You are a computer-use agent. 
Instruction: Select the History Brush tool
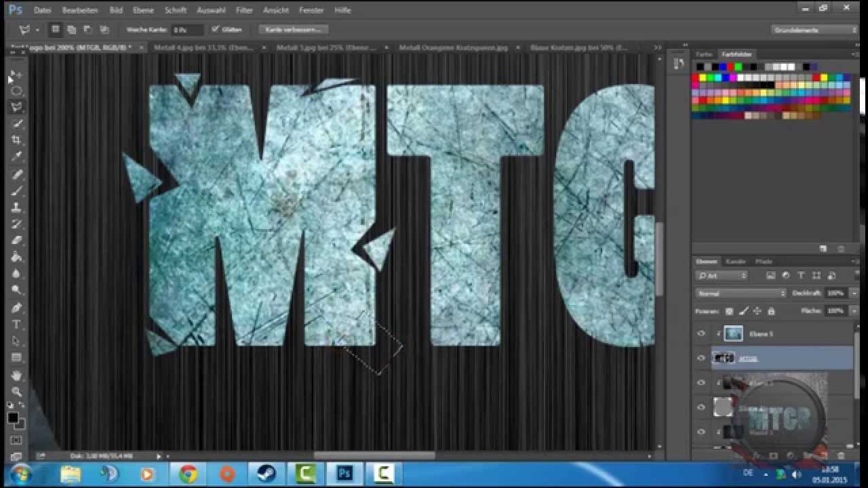(16, 224)
